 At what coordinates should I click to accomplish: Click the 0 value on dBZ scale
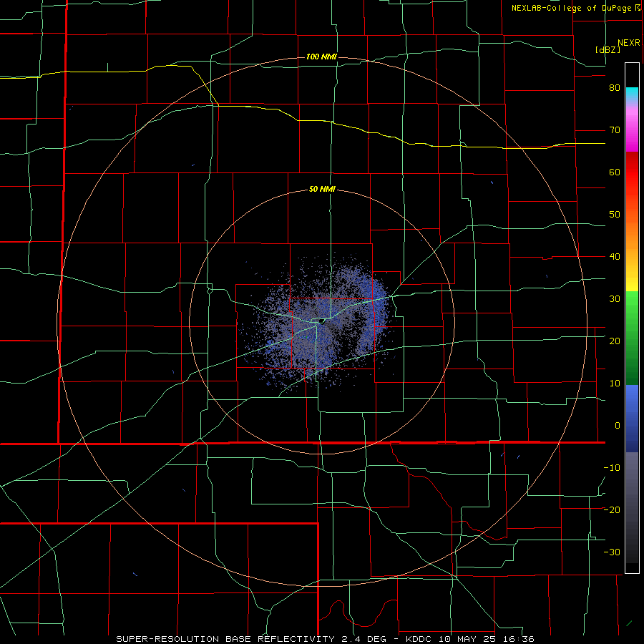coord(618,426)
